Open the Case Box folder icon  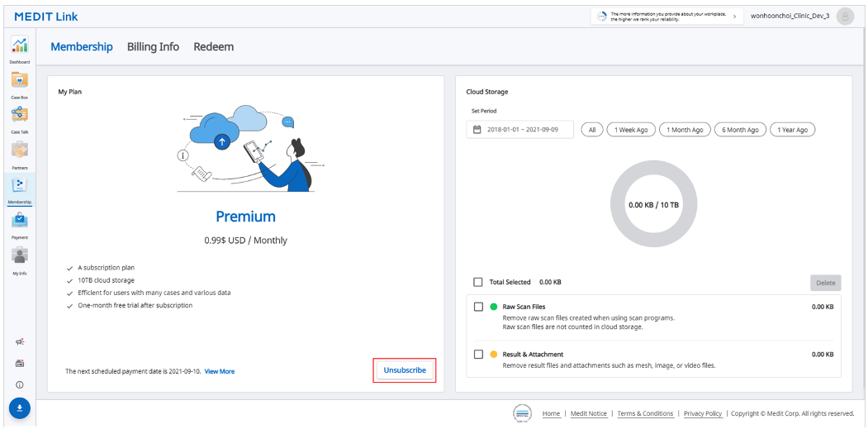tap(19, 80)
